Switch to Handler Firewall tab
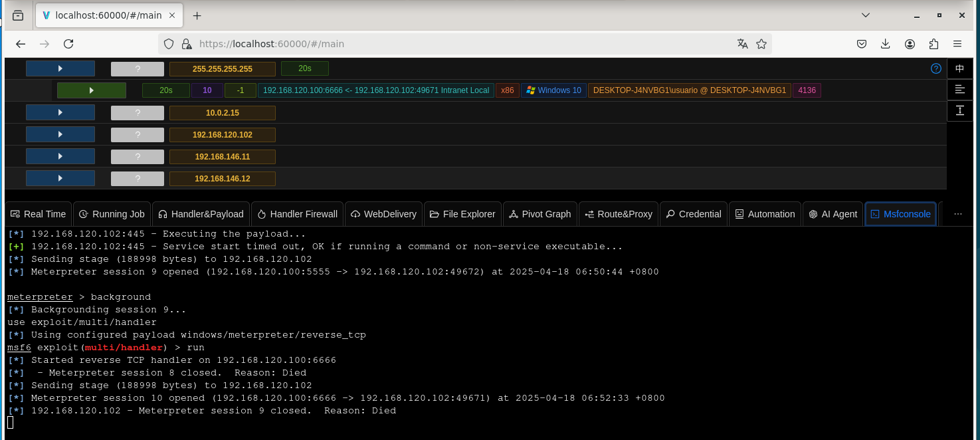 (x=297, y=214)
